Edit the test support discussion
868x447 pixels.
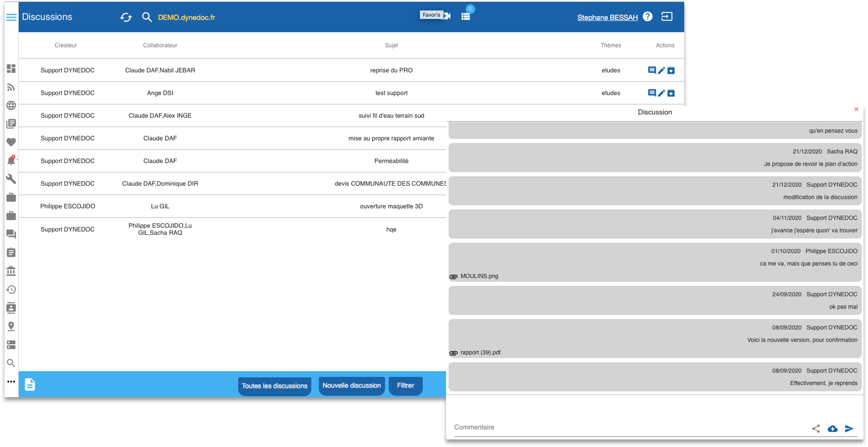(662, 93)
